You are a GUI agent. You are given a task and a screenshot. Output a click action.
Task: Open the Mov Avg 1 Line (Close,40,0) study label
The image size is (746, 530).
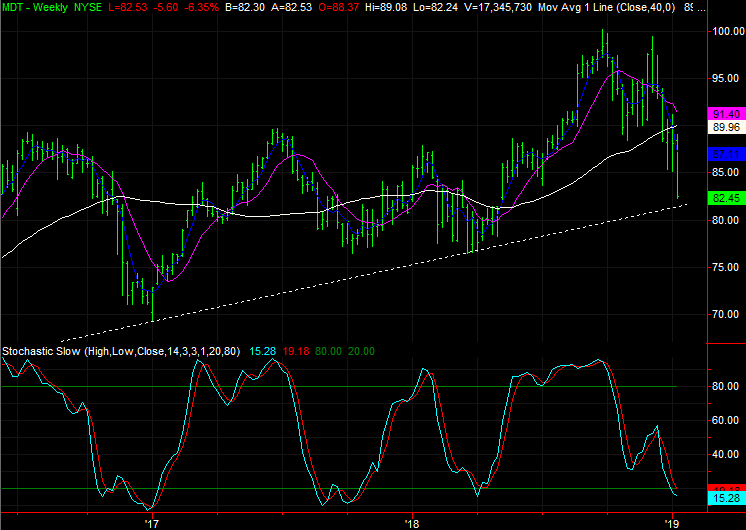click(x=606, y=7)
